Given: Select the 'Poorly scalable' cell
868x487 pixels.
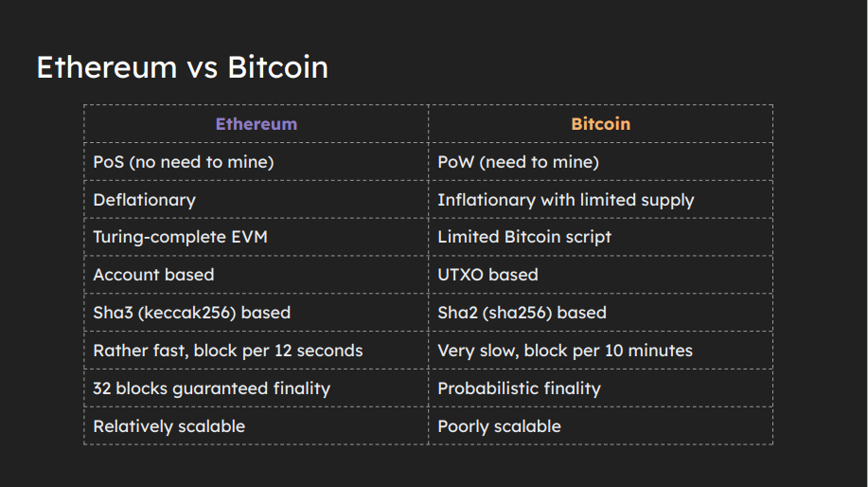Looking at the screenshot, I should click(601, 426).
